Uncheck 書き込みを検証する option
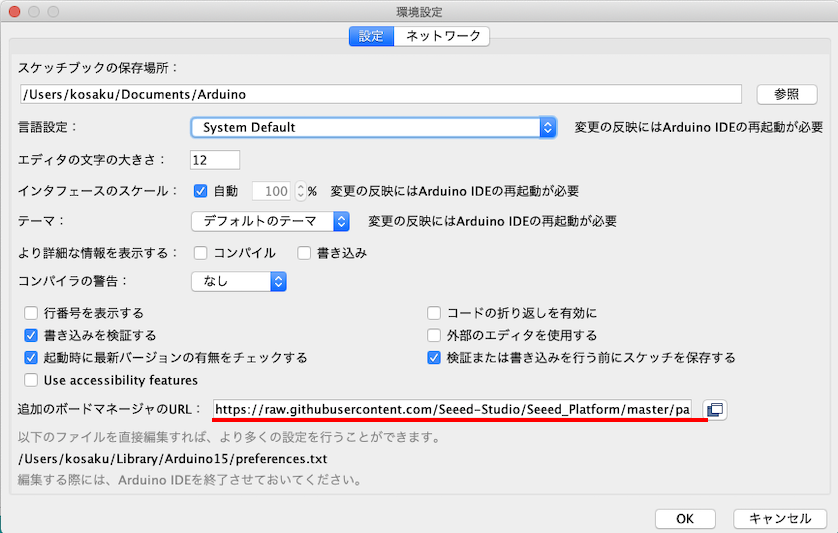Viewport: 838px width, 533px height. (31, 335)
